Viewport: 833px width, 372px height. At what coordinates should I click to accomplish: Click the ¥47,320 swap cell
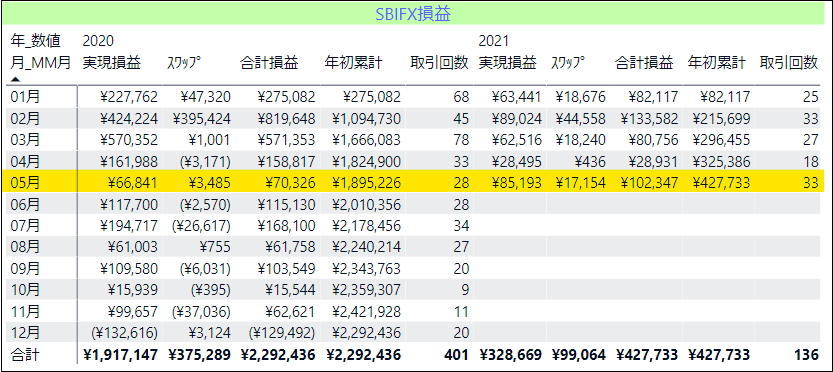205,97
